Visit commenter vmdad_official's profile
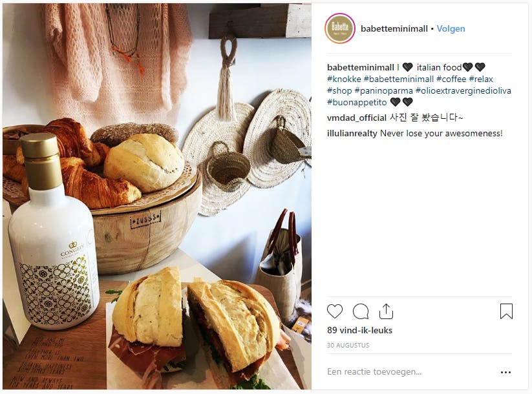This screenshot has width=532, height=394. (357, 118)
